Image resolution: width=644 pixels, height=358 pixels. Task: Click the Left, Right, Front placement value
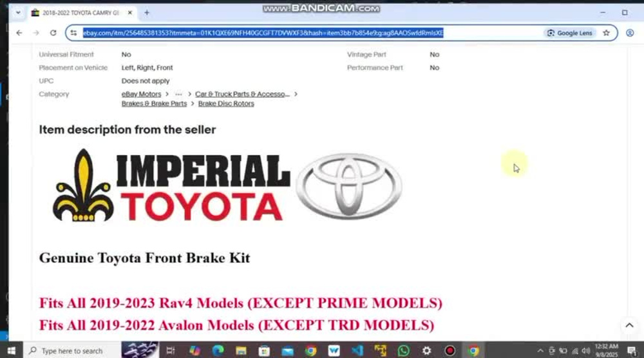coord(147,68)
